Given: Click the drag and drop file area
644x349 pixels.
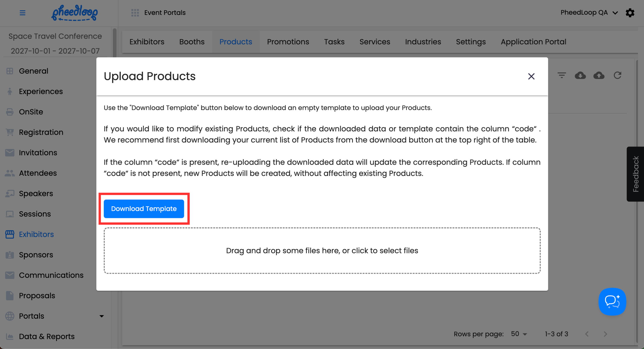Looking at the screenshot, I should pos(322,250).
